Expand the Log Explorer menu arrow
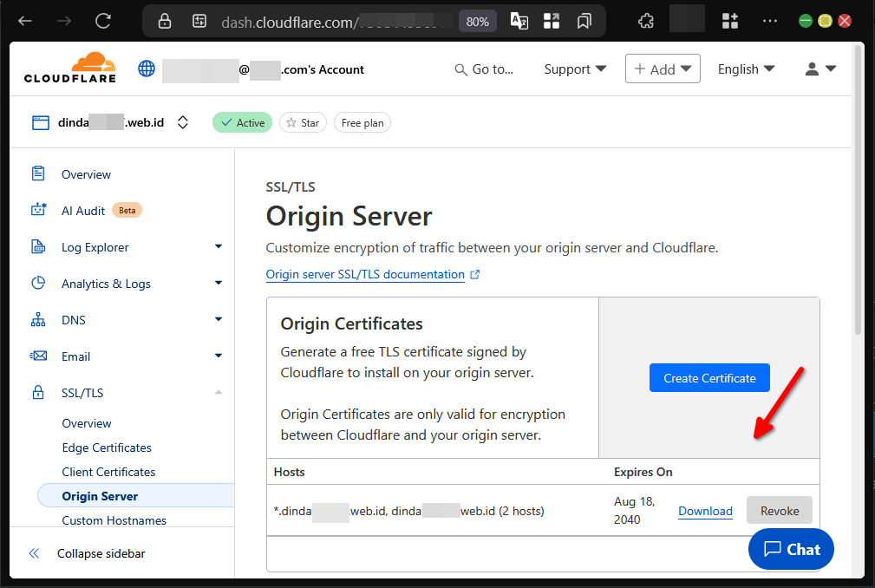This screenshot has height=588, width=875. pyautogui.click(x=219, y=246)
